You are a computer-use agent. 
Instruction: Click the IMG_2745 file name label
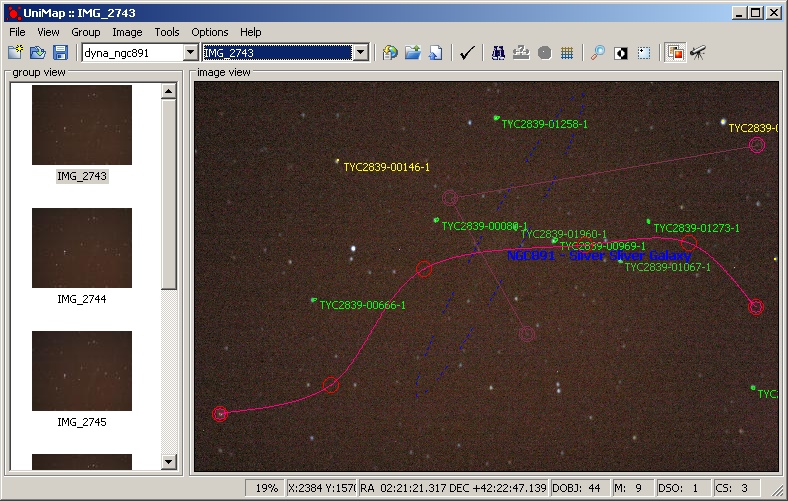[x=82, y=422]
